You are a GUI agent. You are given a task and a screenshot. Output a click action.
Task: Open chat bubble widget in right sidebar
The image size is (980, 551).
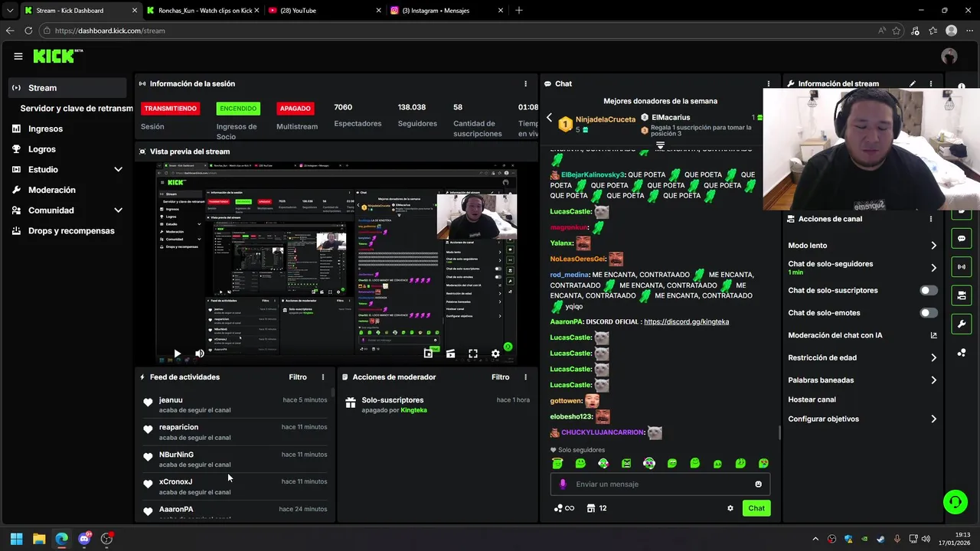click(x=962, y=239)
